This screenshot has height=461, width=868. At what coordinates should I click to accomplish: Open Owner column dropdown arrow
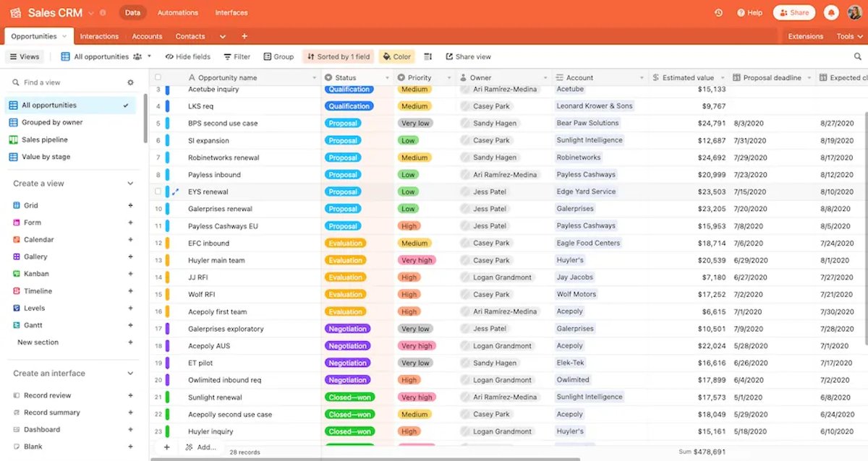tap(545, 77)
